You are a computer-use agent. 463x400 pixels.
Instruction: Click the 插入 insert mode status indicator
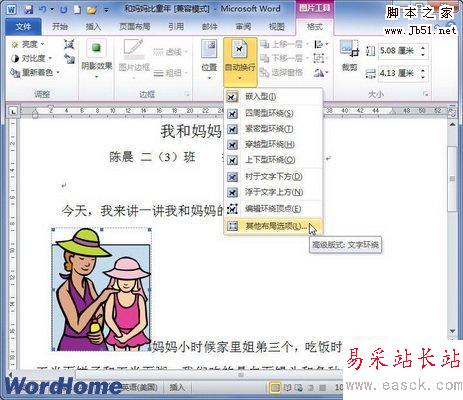tap(177, 387)
